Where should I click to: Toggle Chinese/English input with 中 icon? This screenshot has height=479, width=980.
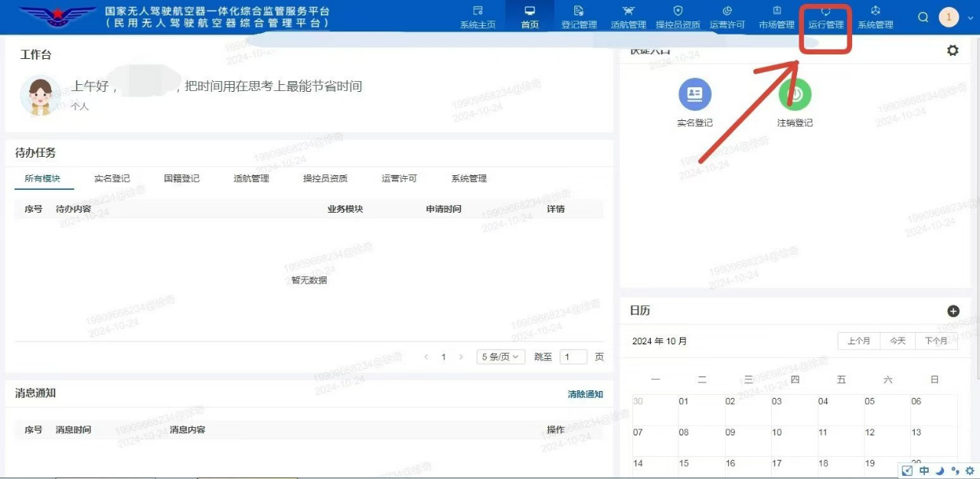pyautogui.click(x=923, y=470)
